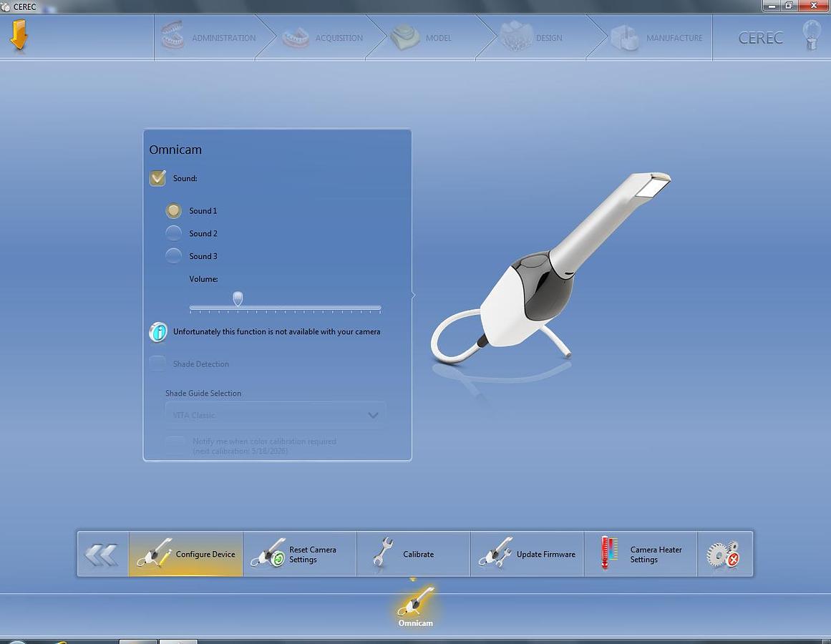Image resolution: width=831 pixels, height=644 pixels.
Task: Select the Omnicam device icon at bottom
Action: (x=415, y=608)
